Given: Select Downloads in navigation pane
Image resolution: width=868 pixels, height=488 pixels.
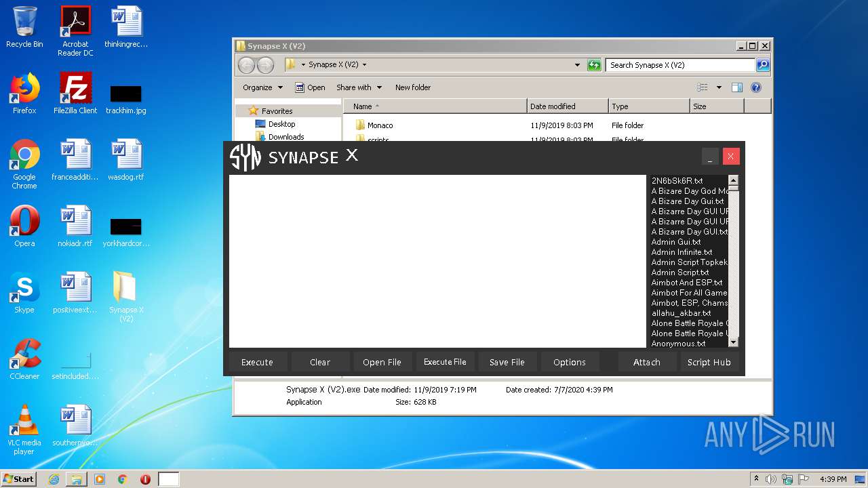Looking at the screenshot, I should pos(285,136).
